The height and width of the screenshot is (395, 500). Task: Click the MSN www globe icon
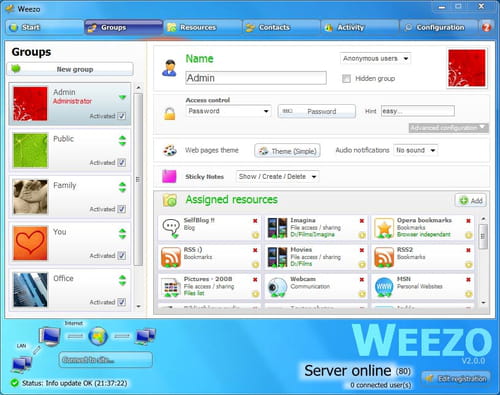point(384,287)
